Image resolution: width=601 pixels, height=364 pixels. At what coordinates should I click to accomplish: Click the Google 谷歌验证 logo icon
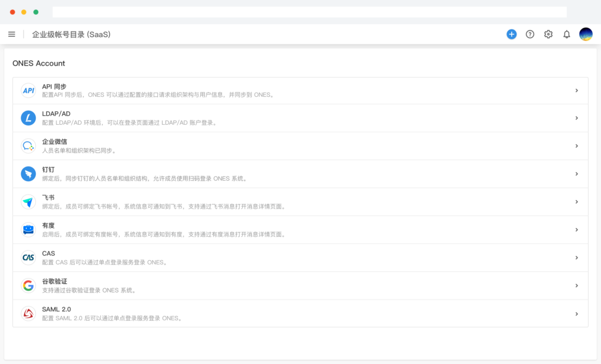(28, 285)
